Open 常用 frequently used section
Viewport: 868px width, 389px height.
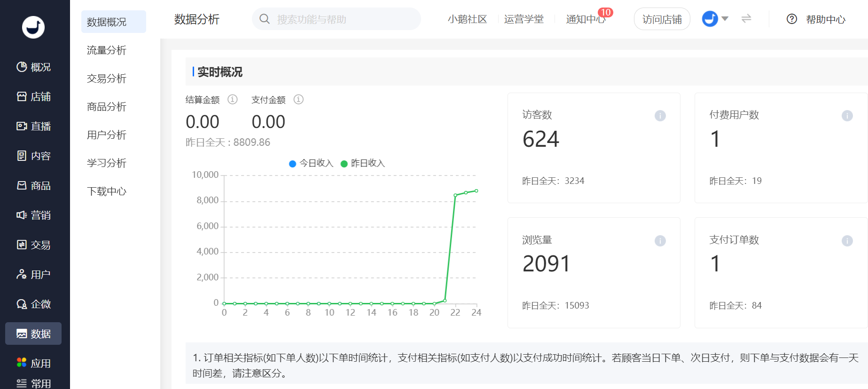pos(33,383)
